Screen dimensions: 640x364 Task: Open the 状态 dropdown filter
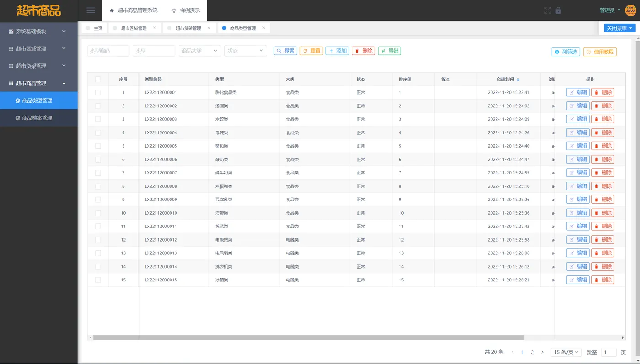tap(245, 51)
